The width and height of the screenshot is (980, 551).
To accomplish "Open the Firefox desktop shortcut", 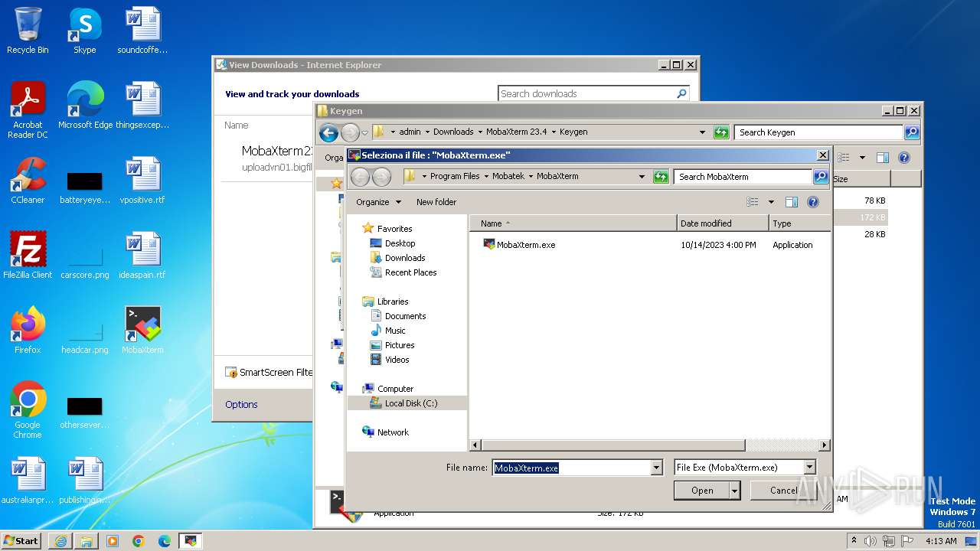I will click(x=28, y=331).
